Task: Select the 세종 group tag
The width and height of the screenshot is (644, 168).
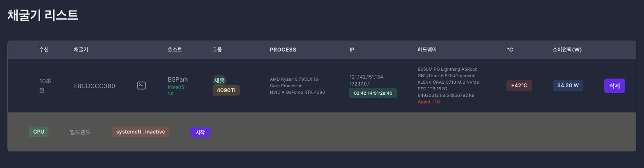Action: (220, 80)
